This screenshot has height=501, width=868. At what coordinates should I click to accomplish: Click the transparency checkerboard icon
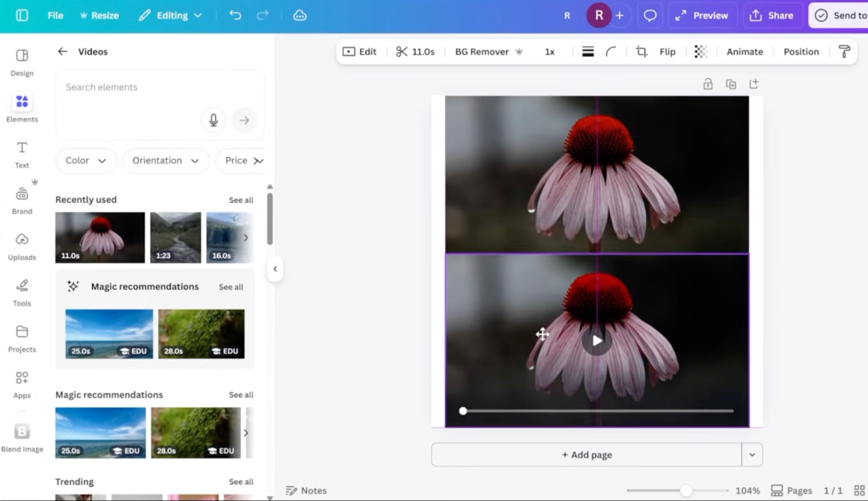click(700, 52)
